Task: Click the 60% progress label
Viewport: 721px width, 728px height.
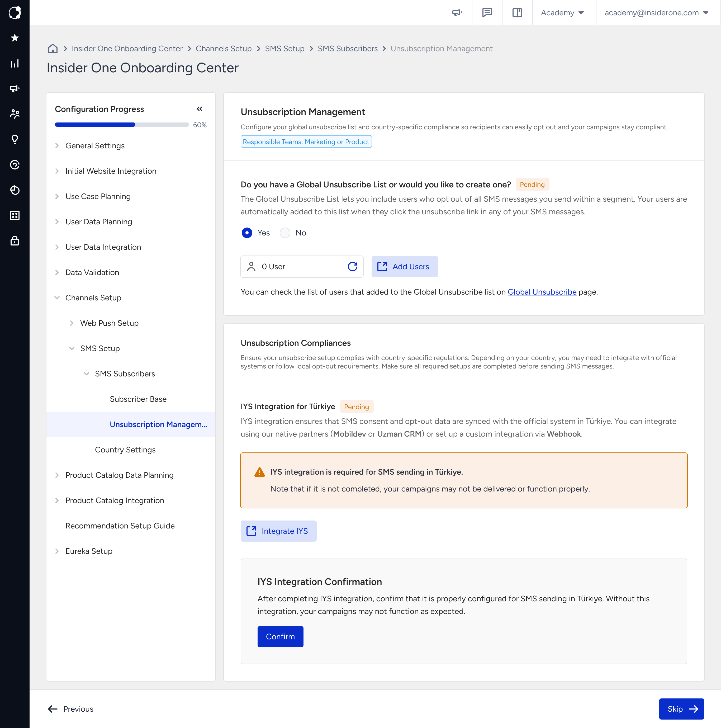Action: [200, 125]
